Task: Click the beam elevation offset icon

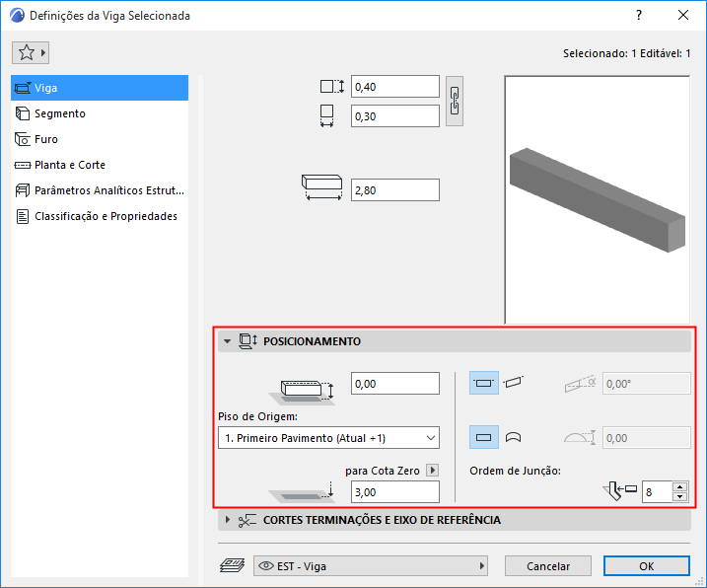Action: click(x=302, y=392)
